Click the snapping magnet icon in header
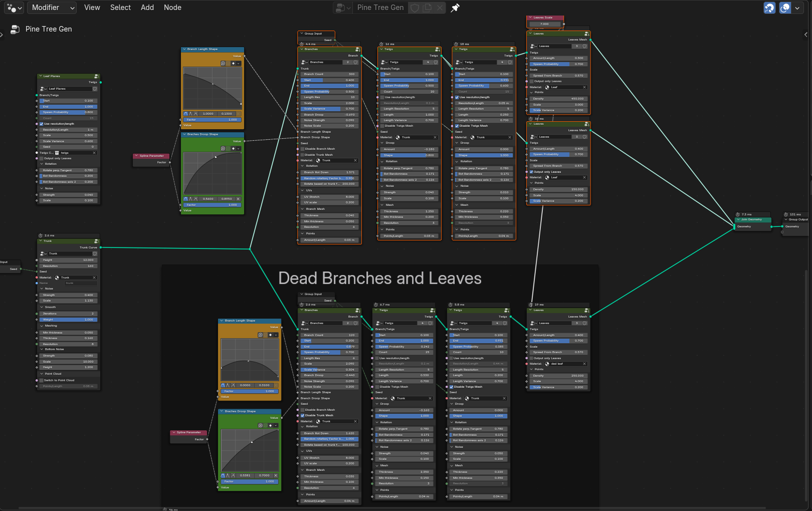 (x=769, y=8)
